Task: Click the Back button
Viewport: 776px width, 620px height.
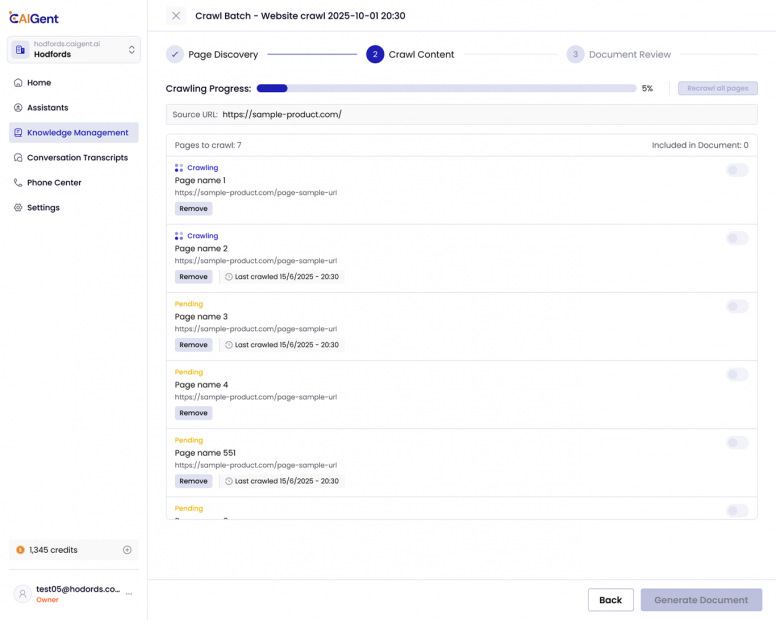Action: [610, 600]
